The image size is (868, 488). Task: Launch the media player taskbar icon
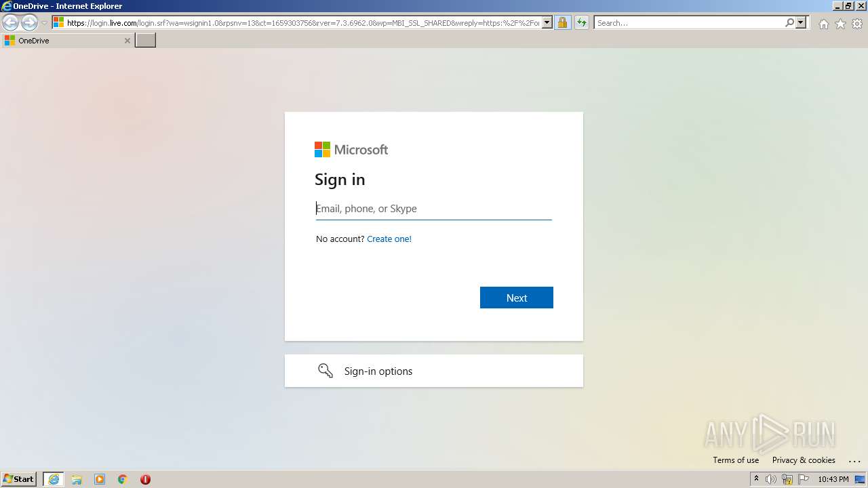click(100, 479)
